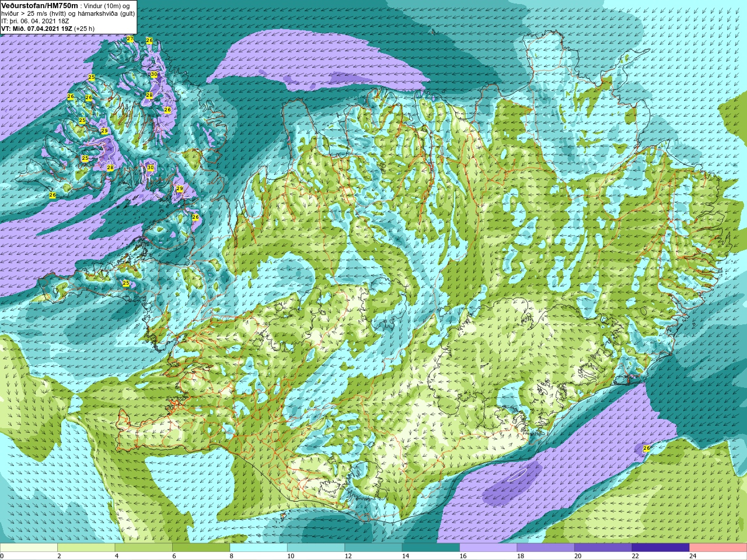Click the white gust contour inside dark purple area
This screenshot has width=747, height=560.
tap(518, 474)
